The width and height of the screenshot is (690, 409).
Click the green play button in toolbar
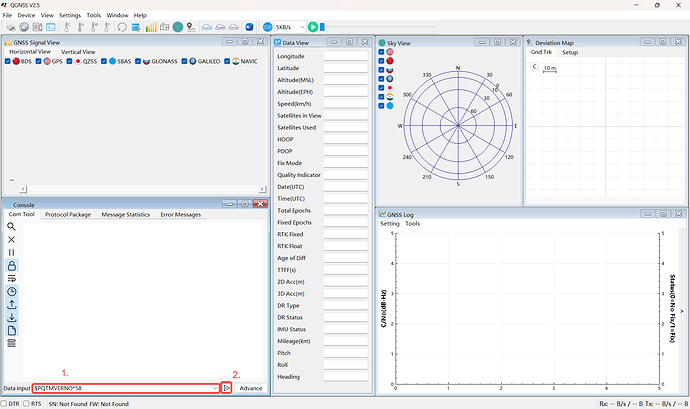coord(312,27)
